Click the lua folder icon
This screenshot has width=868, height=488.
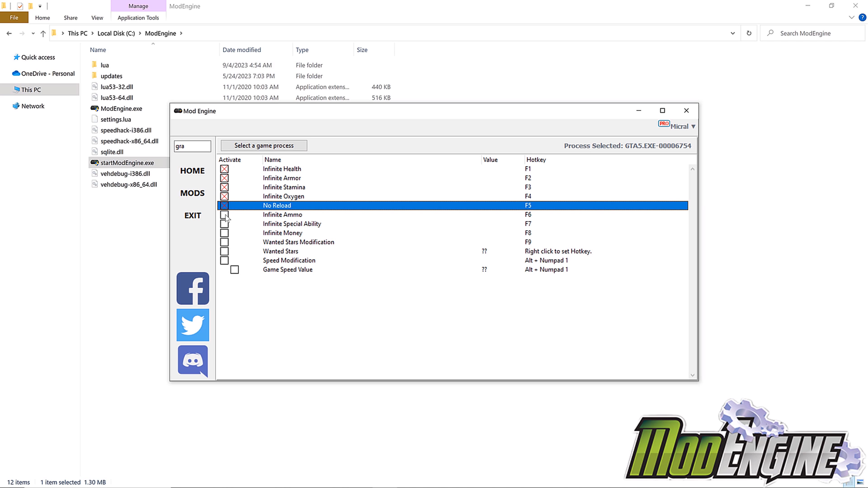(94, 65)
